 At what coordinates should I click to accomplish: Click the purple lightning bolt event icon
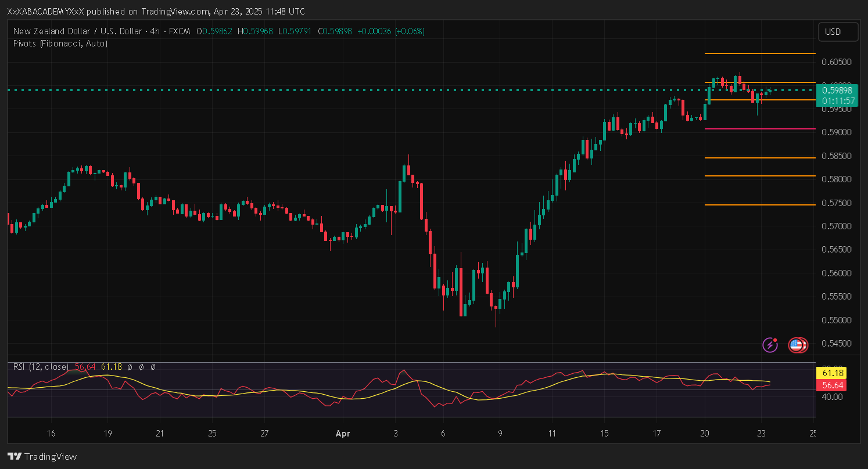click(x=770, y=345)
